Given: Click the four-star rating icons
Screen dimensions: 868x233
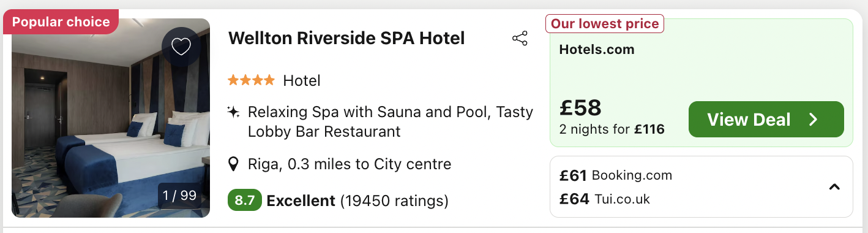Looking at the screenshot, I should coord(252,80).
